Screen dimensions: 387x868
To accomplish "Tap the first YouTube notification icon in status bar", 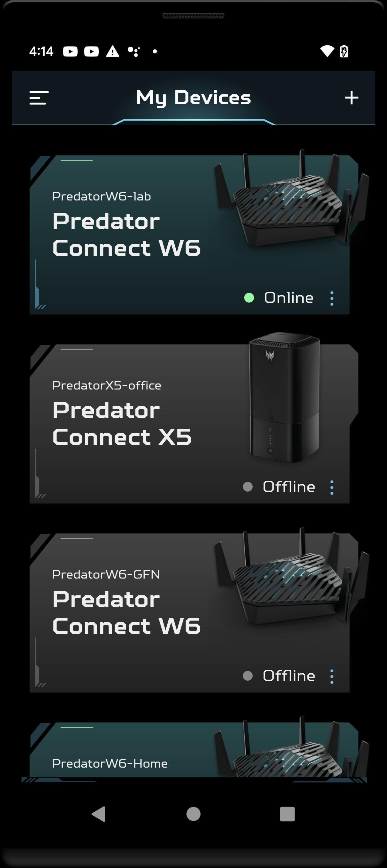I will 71,52.
